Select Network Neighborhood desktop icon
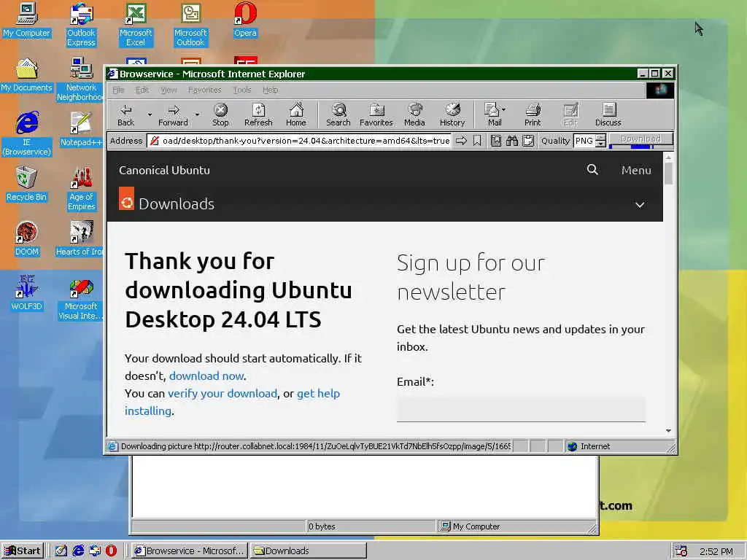Viewport: 747px width, 560px height. [80, 79]
